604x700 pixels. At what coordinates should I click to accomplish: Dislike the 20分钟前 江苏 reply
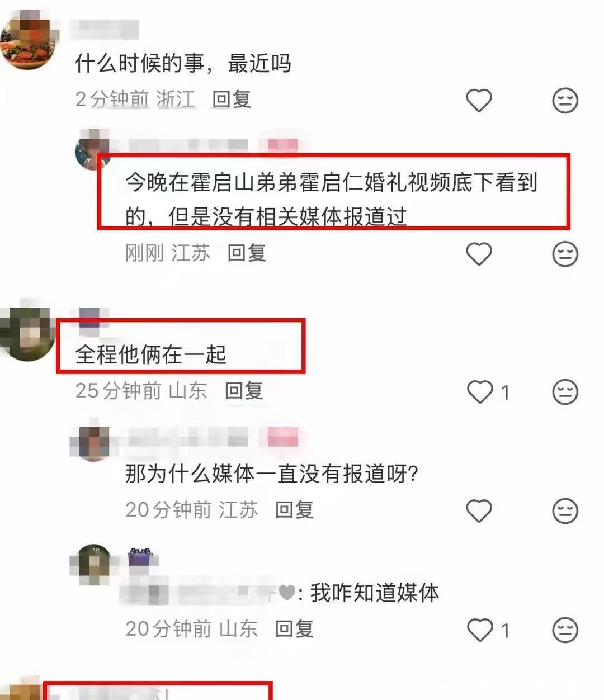click(x=565, y=511)
